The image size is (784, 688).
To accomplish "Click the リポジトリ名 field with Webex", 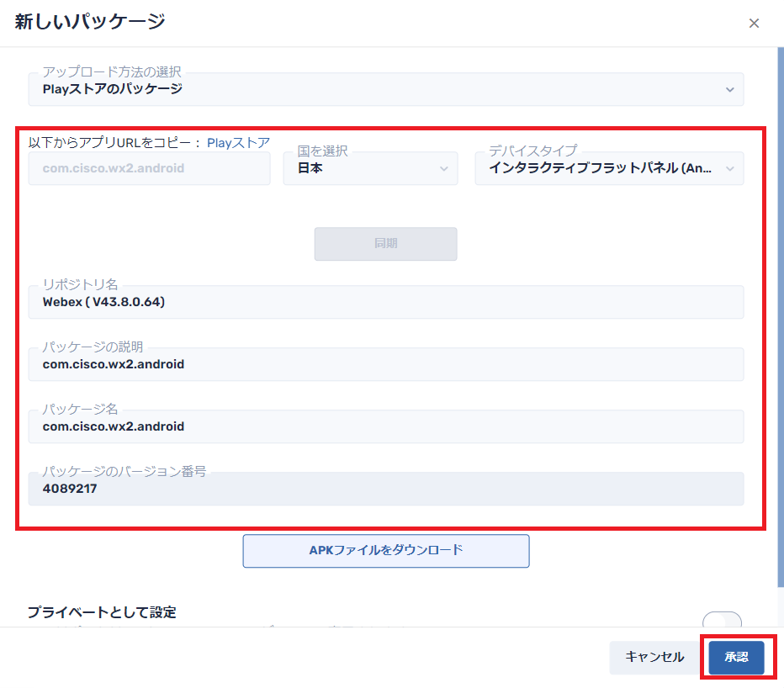I will (x=386, y=302).
